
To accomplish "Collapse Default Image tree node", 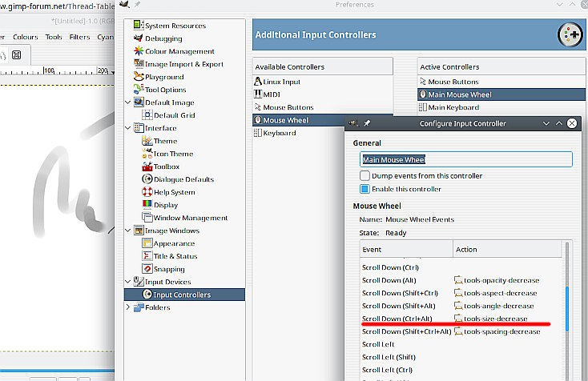I will tap(128, 102).
